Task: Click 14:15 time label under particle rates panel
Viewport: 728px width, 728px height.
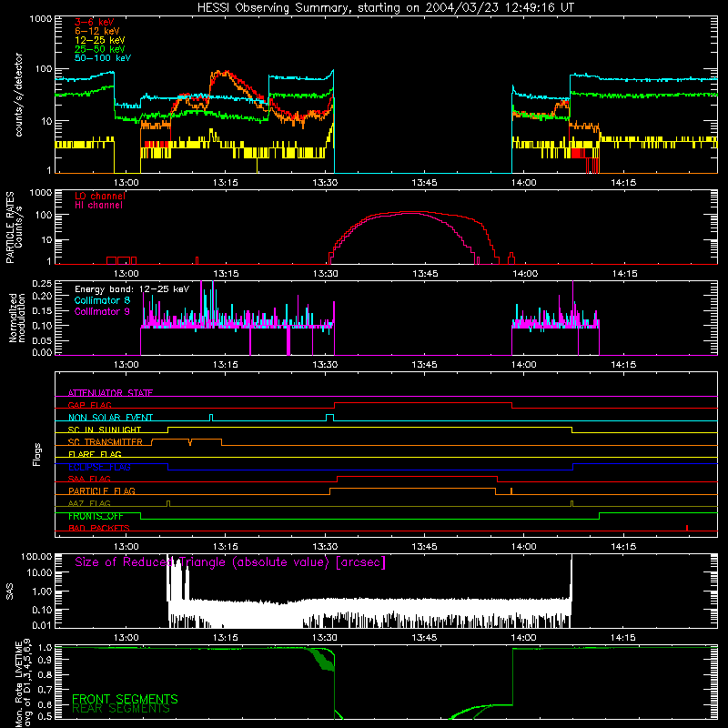Action: point(625,274)
